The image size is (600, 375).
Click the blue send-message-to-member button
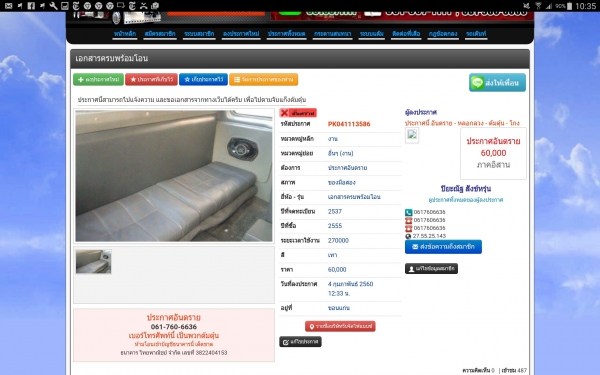click(x=443, y=247)
